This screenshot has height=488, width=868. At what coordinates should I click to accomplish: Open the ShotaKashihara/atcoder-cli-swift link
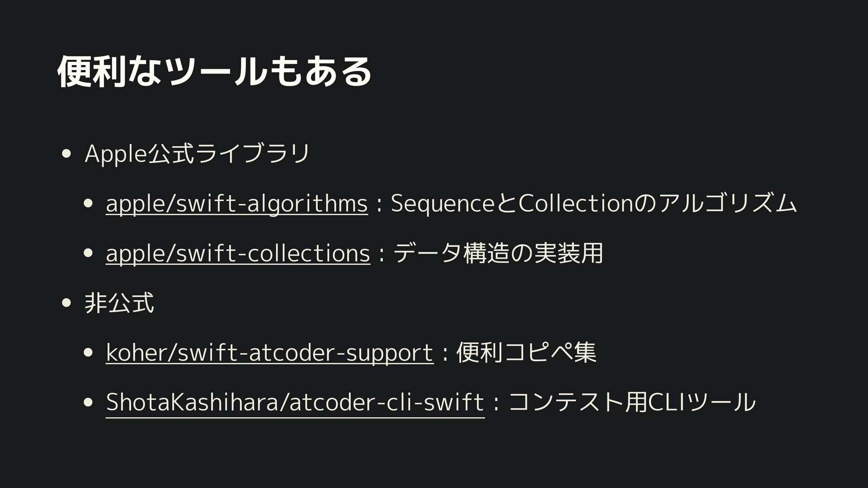[x=295, y=403]
